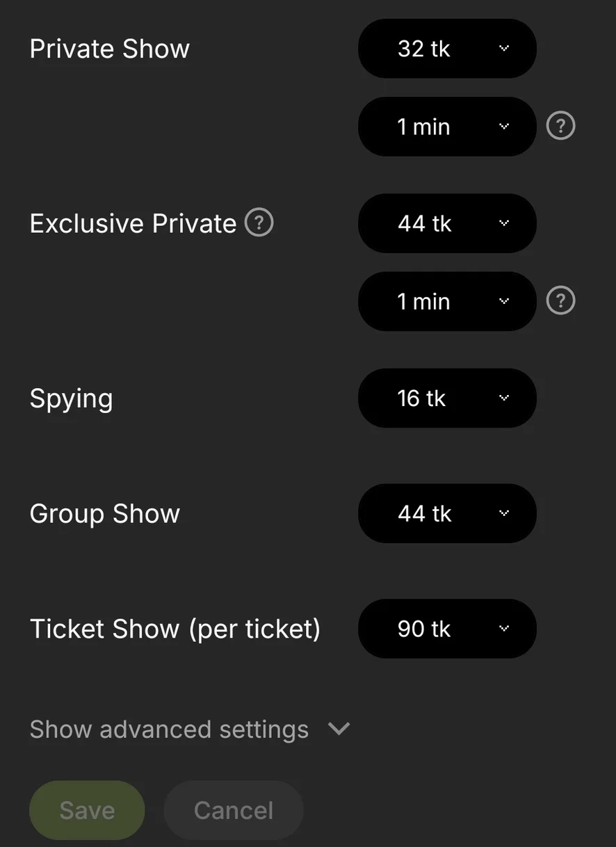This screenshot has height=847, width=616.
Task: Open Private Show 1 min duration dropdown
Action: [x=446, y=127]
